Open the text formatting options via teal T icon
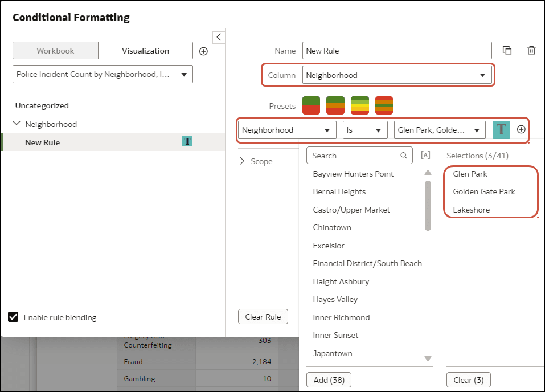Image resolution: width=545 pixels, height=392 pixels. pos(501,130)
